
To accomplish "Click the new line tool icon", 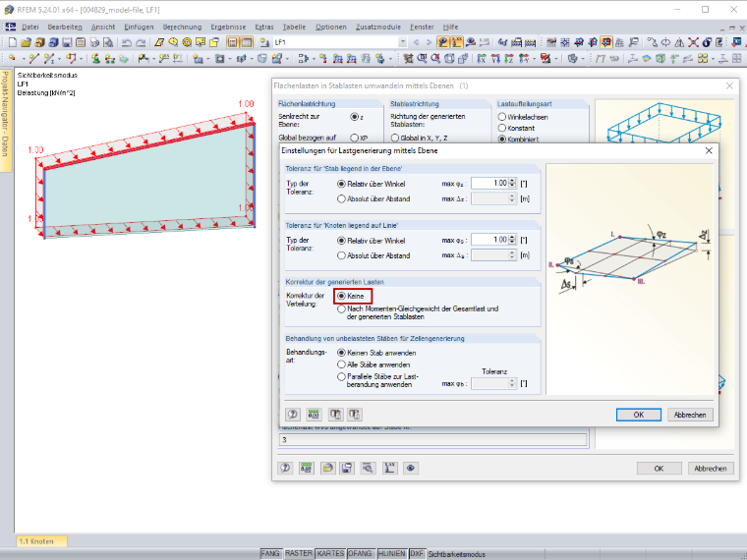I will (x=33, y=59).
